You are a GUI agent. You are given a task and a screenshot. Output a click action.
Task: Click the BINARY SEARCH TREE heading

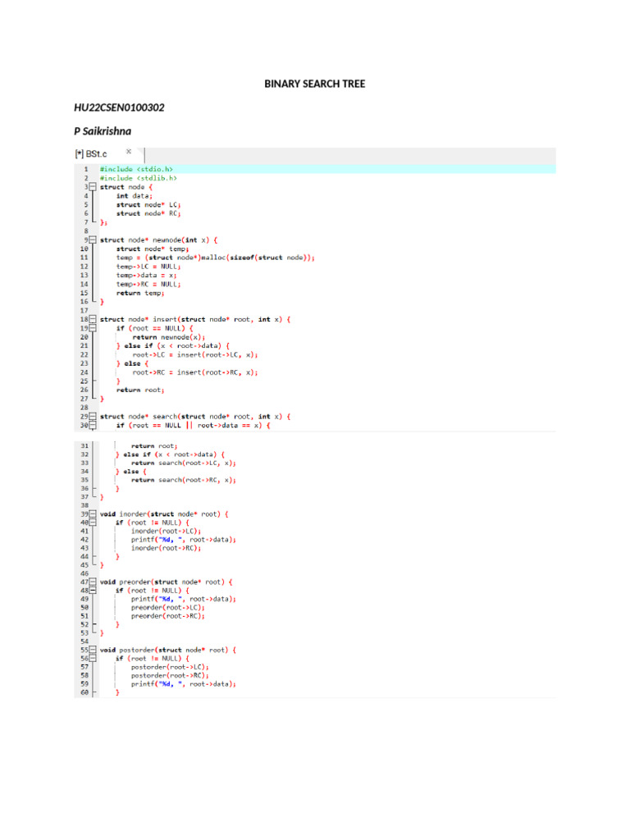pyautogui.click(x=314, y=84)
